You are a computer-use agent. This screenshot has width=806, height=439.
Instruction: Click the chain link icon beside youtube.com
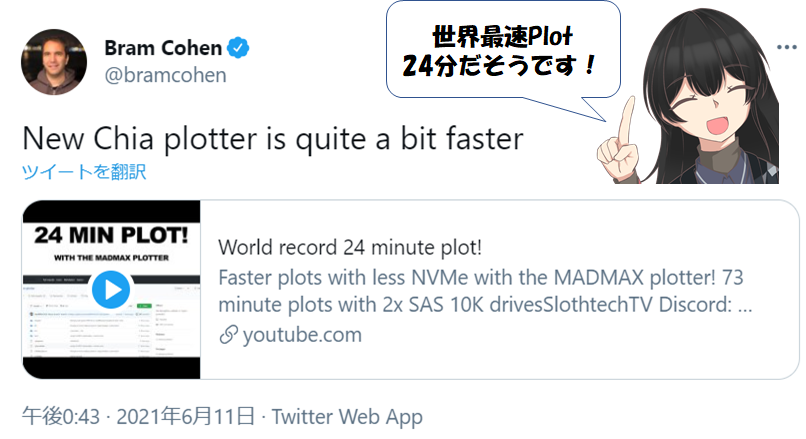[x=228, y=335]
